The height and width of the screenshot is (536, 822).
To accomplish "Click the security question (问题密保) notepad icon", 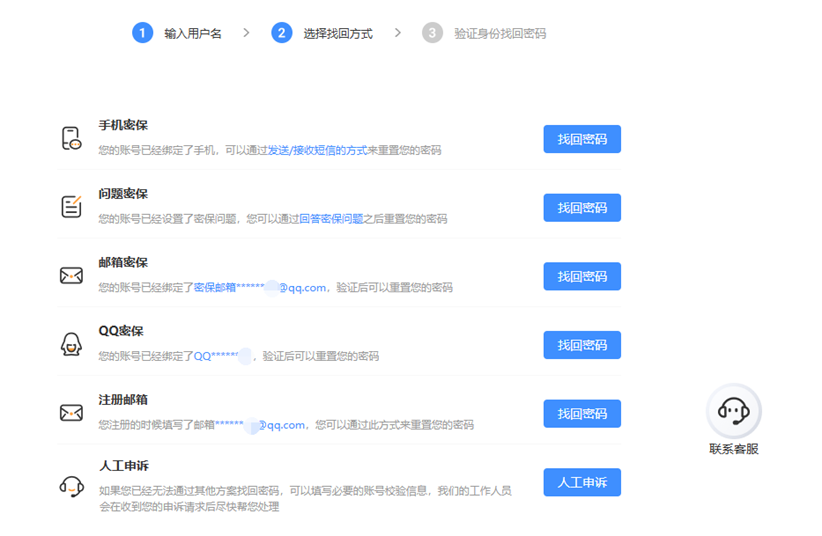I will (x=71, y=207).
